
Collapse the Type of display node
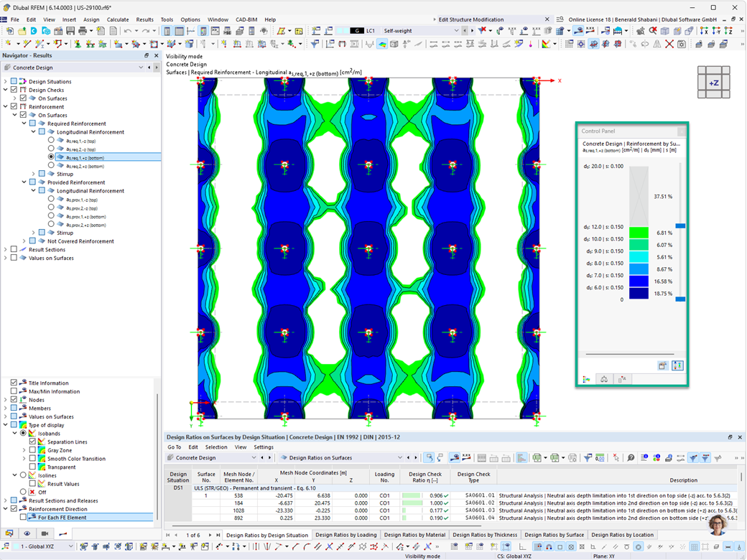(x=6, y=425)
